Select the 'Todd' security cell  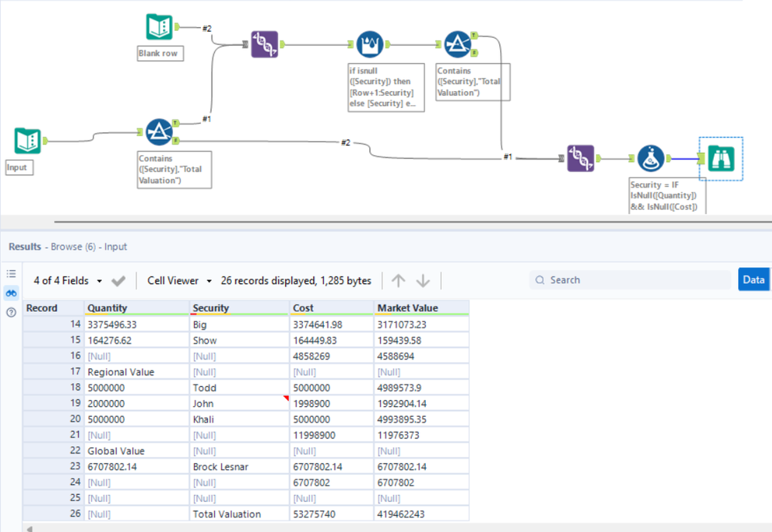tap(240, 388)
